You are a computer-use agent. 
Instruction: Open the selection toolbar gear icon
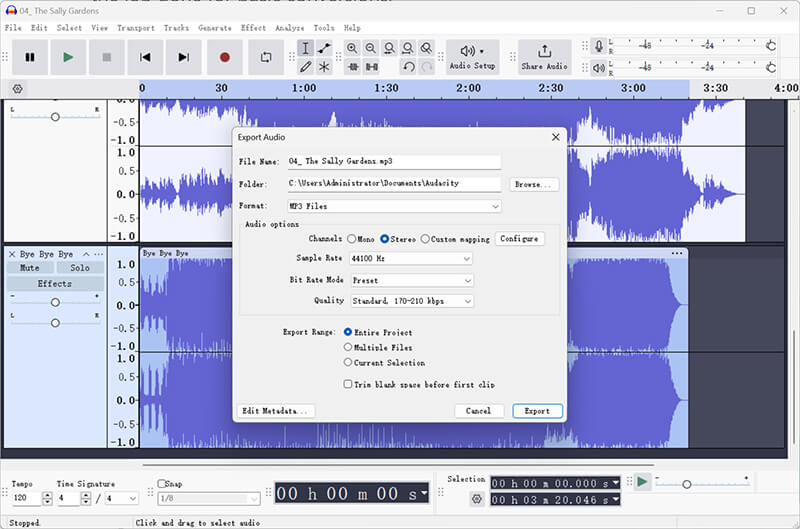click(x=477, y=499)
